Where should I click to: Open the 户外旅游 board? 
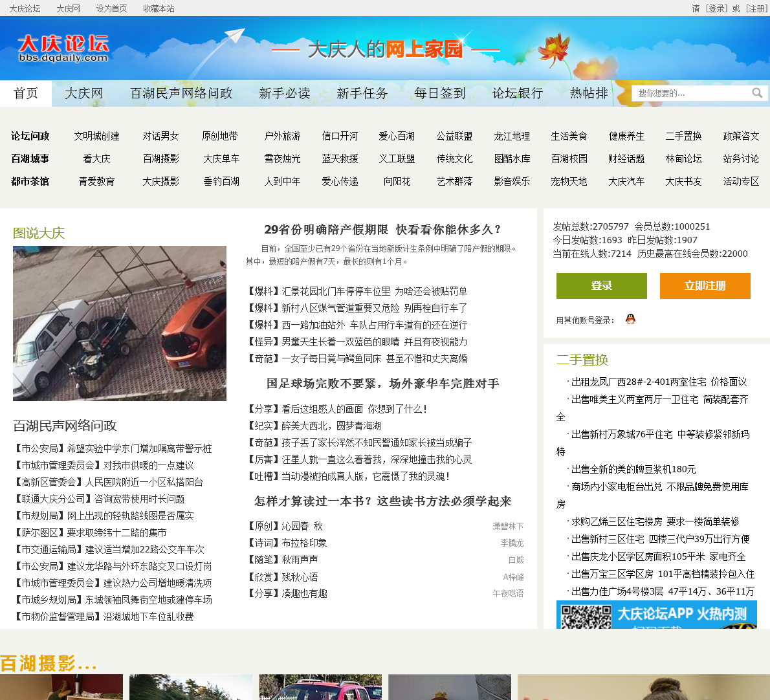click(282, 136)
